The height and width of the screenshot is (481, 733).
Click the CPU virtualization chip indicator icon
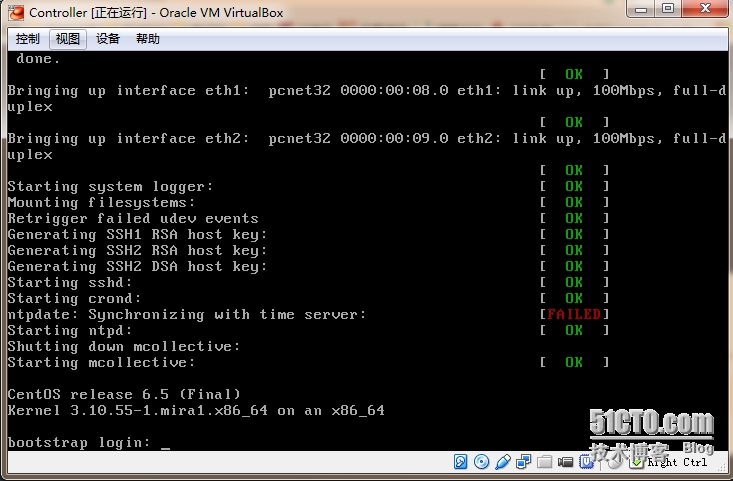click(586, 462)
